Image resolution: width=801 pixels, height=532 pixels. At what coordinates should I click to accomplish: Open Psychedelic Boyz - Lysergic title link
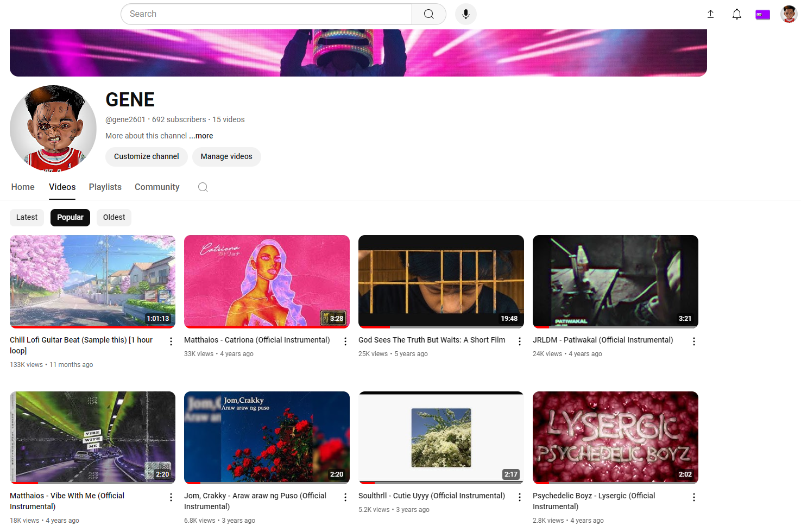[x=594, y=501]
